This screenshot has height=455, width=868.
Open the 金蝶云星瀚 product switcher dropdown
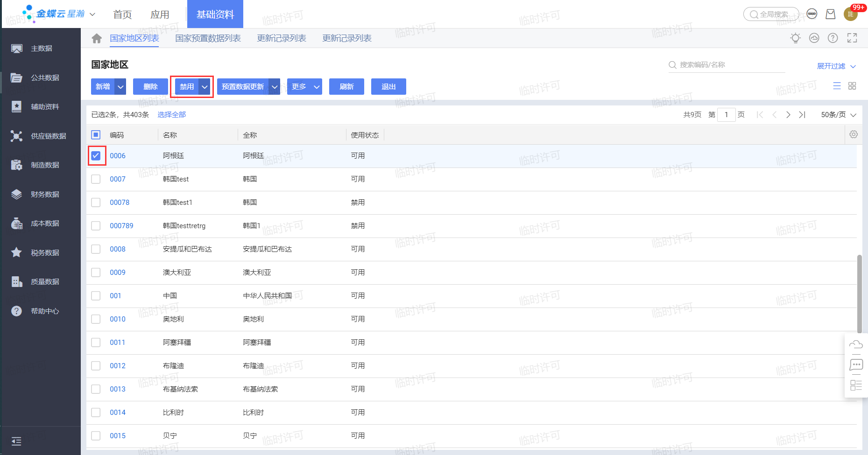[x=92, y=14]
